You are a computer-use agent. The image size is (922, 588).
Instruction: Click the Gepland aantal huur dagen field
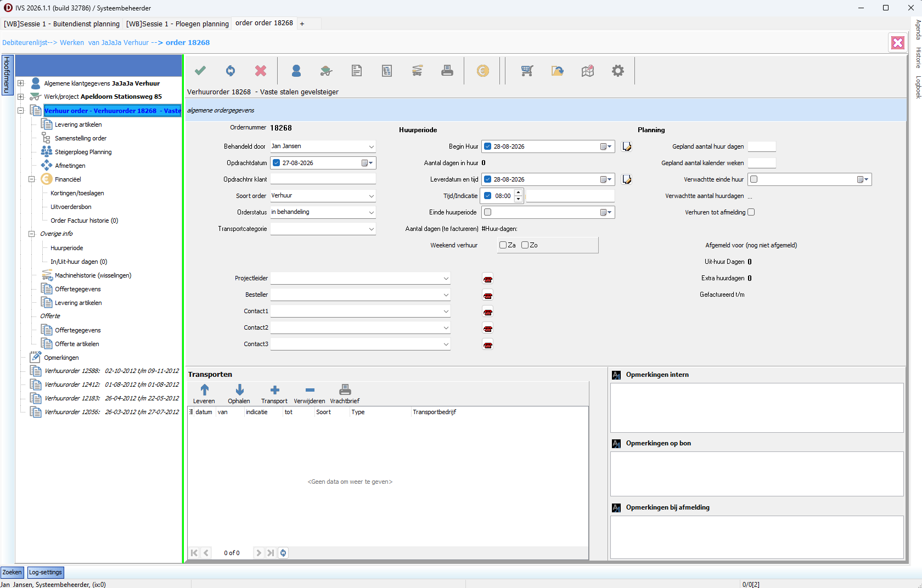762,146
